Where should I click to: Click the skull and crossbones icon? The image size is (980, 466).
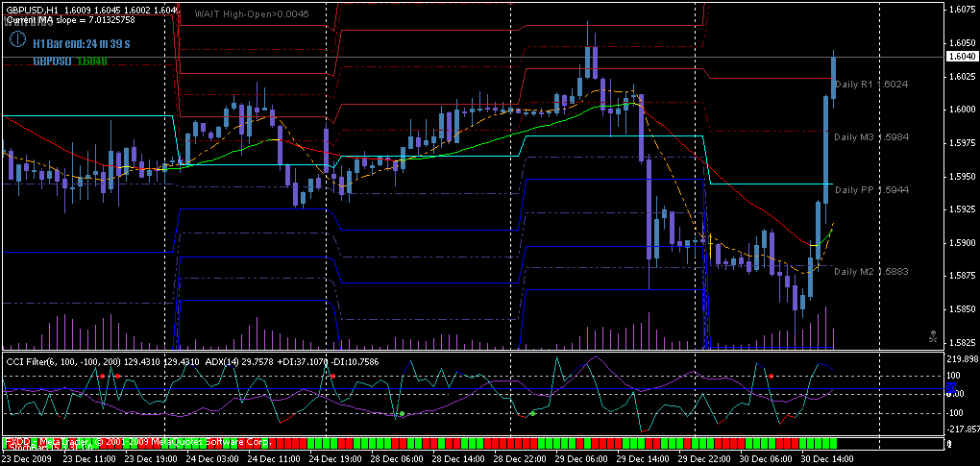coord(933,336)
